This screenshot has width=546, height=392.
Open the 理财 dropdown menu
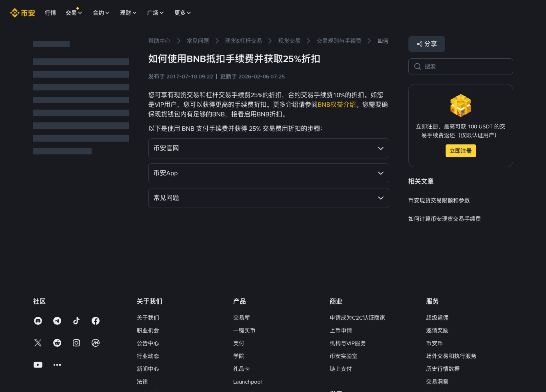click(128, 13)
